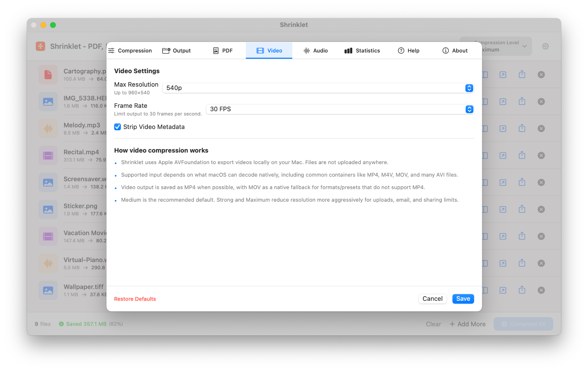Remove Melody.mp3 from the list

tap(541, 129)
